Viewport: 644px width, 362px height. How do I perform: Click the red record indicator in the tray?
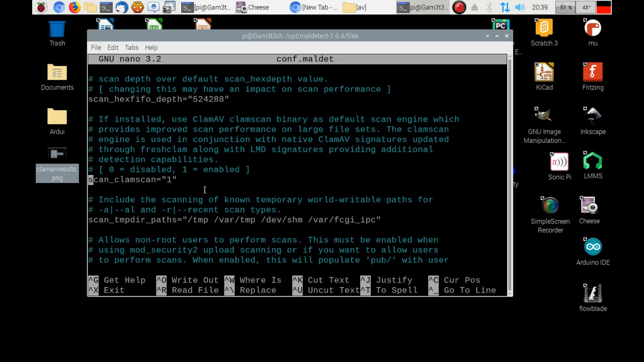click(459, 7)
